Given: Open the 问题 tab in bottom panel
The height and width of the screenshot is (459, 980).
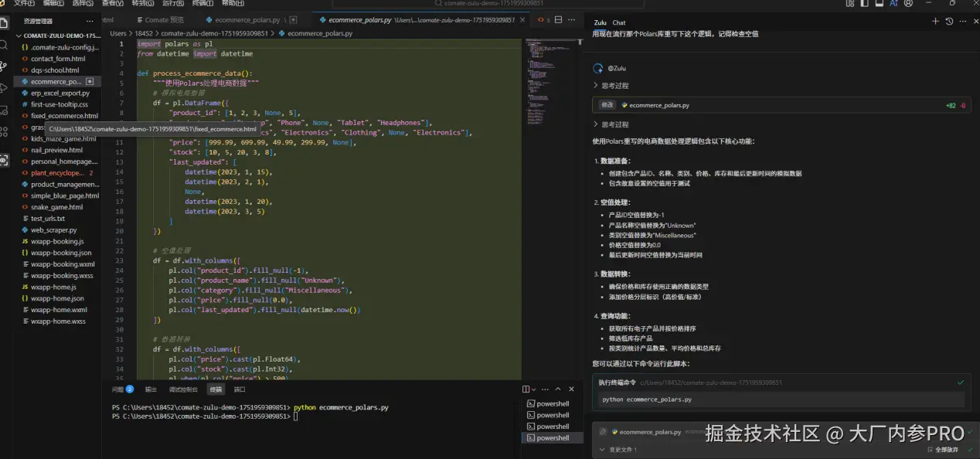Looking at the screenshot, I should pyautogui.click(x=123, y=389).
